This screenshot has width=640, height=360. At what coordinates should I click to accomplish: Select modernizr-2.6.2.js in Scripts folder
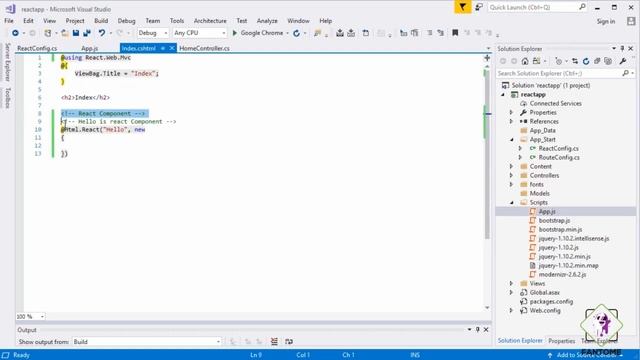pos(562,275)
